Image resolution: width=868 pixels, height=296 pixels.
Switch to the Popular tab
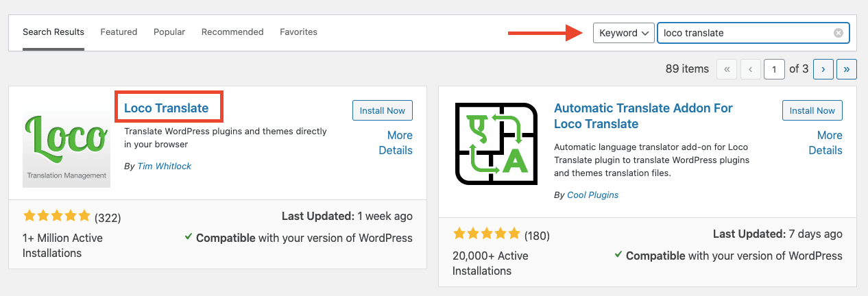pyautogui.click(x=169, y=32)
